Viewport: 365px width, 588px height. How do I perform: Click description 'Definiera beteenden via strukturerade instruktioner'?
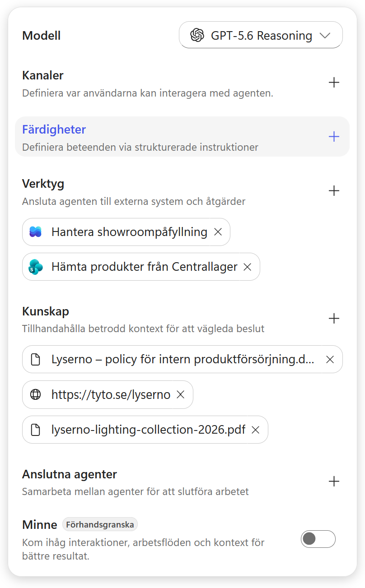(140, 147)
